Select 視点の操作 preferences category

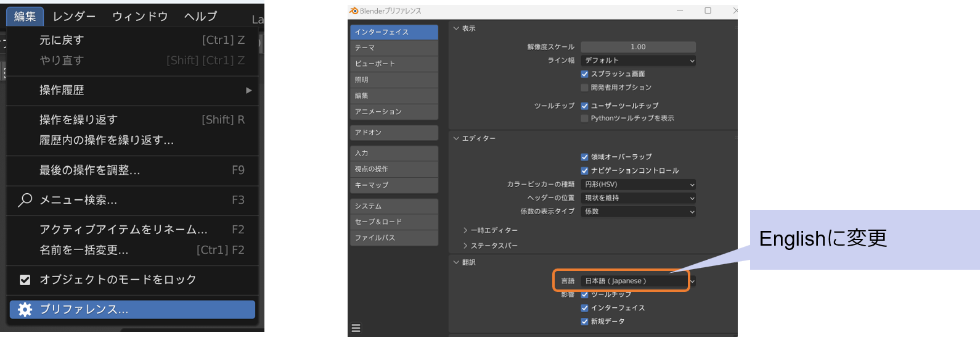tap(394, 169)
